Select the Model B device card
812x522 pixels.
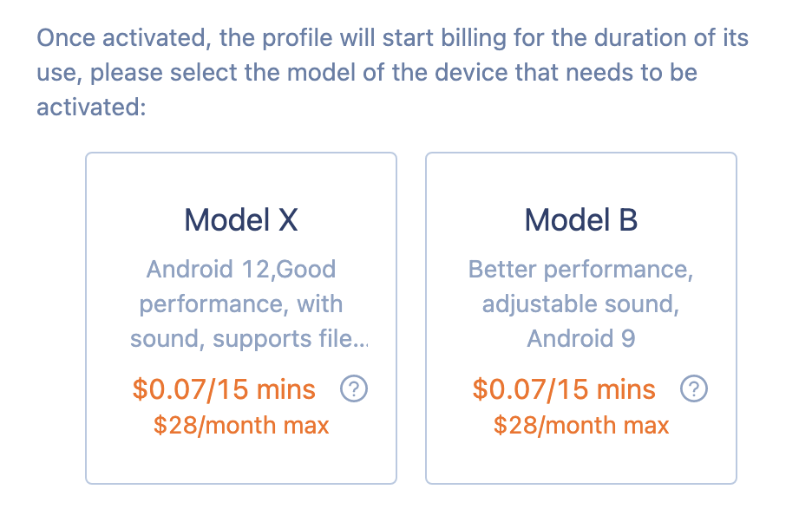[x=580, y=316]
